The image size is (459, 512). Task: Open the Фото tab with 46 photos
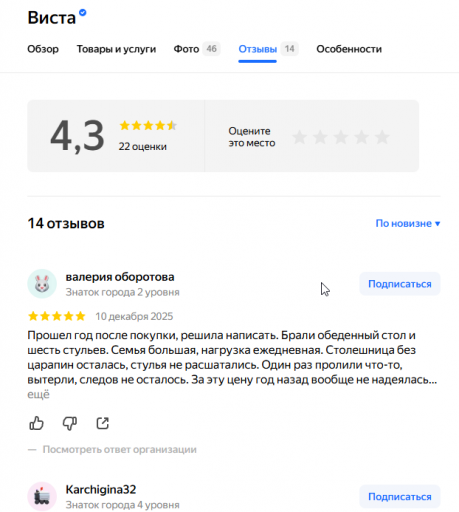click(197, 49)
